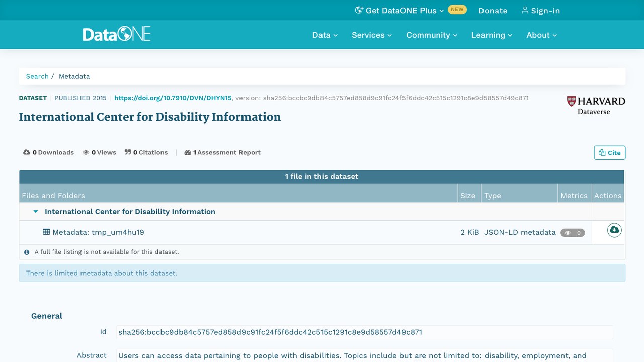Click the Donate link
The width and height of the screenshot is (644, 362).
click(x=493, y=10)
